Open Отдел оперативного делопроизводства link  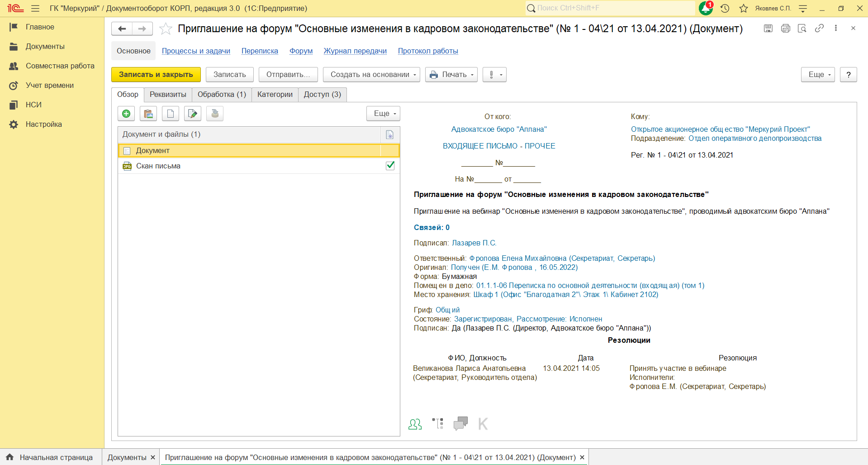click(755, 139)
